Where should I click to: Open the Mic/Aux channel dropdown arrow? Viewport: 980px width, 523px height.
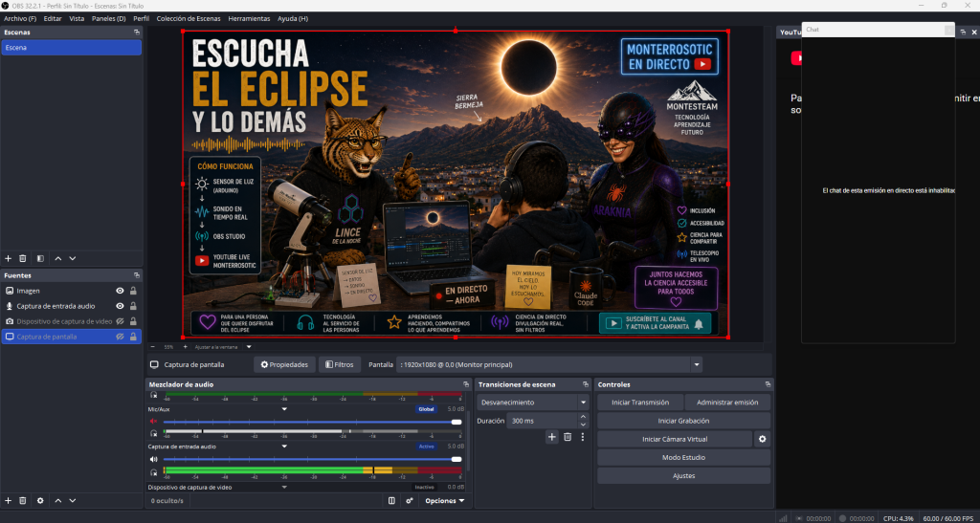[x=284, y=409]
